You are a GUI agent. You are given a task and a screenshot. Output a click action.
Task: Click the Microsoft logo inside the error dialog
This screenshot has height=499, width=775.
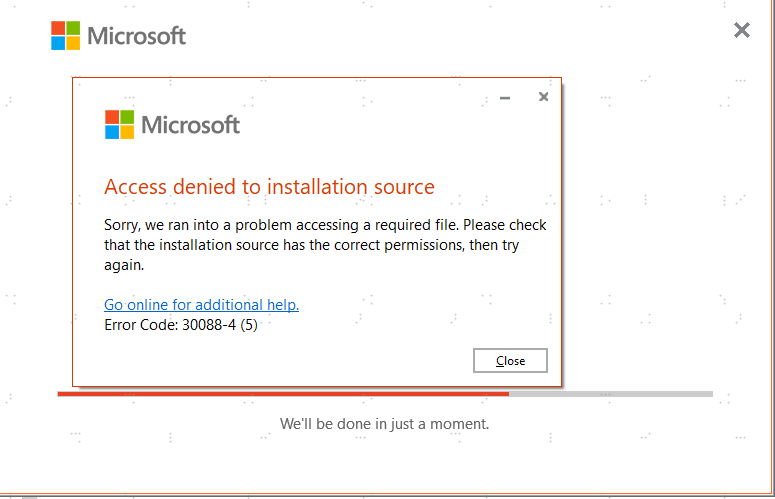click(x=119, y=125)
